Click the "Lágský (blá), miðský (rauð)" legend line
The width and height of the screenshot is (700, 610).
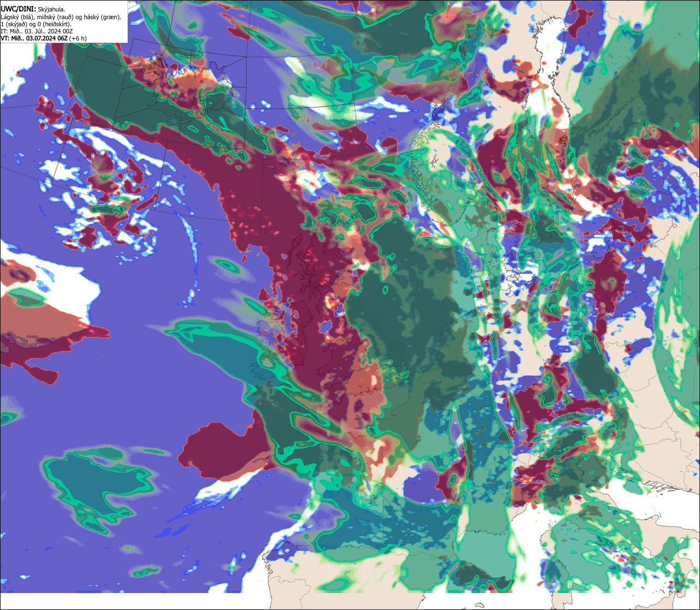(61, 17)
